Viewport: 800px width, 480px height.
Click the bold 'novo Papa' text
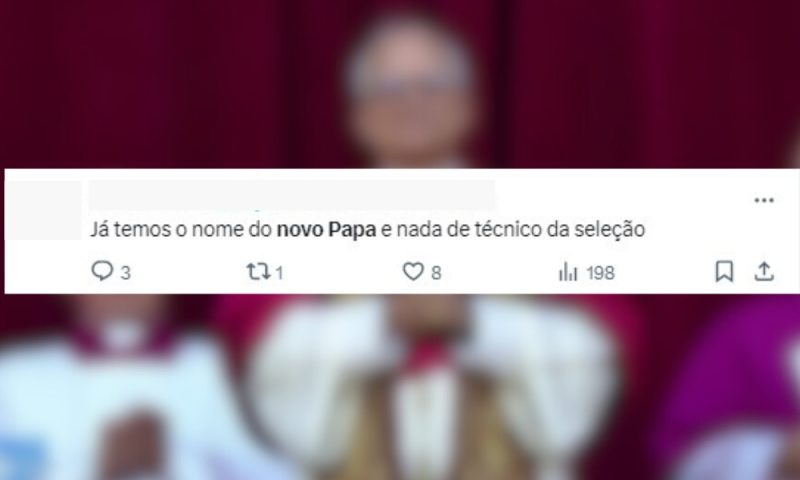click(326, 230)
